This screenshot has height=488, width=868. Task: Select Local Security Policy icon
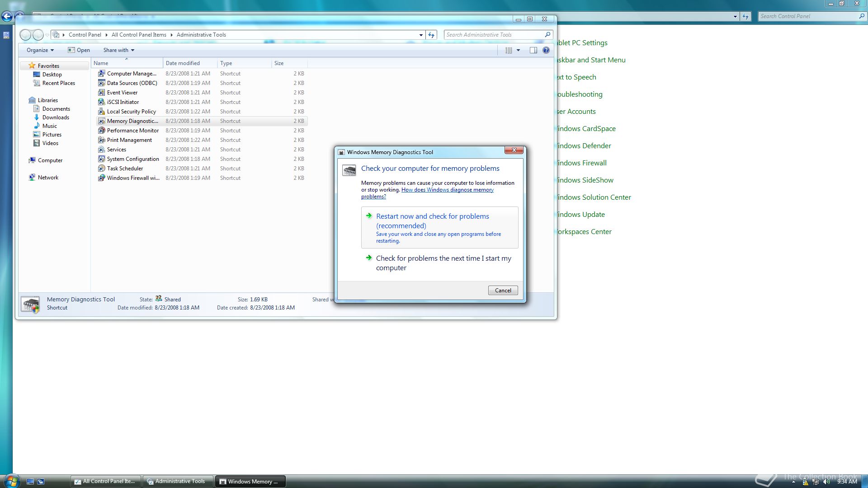click(x=102, y=112)
